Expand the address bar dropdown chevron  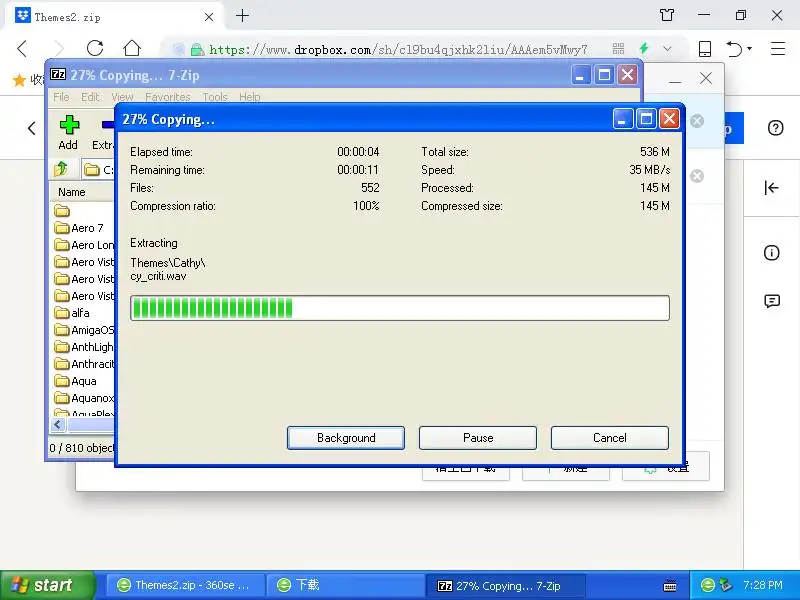pos(667,49)
